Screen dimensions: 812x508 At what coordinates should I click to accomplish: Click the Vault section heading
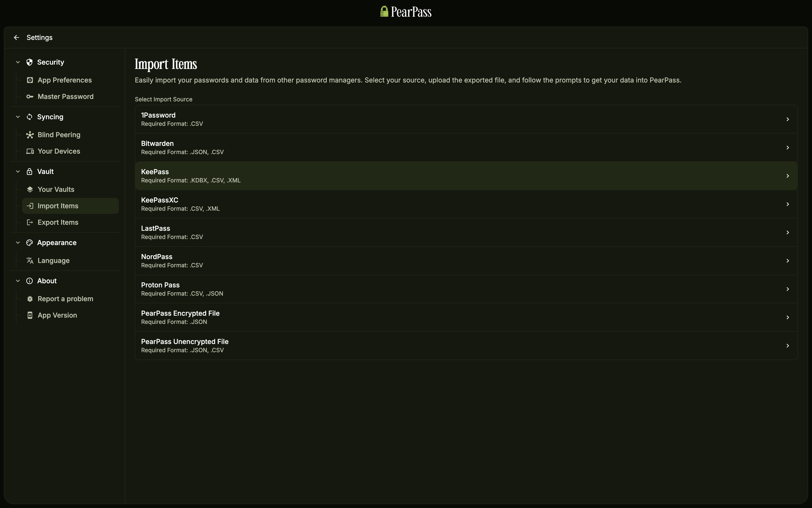coord(45,172)
